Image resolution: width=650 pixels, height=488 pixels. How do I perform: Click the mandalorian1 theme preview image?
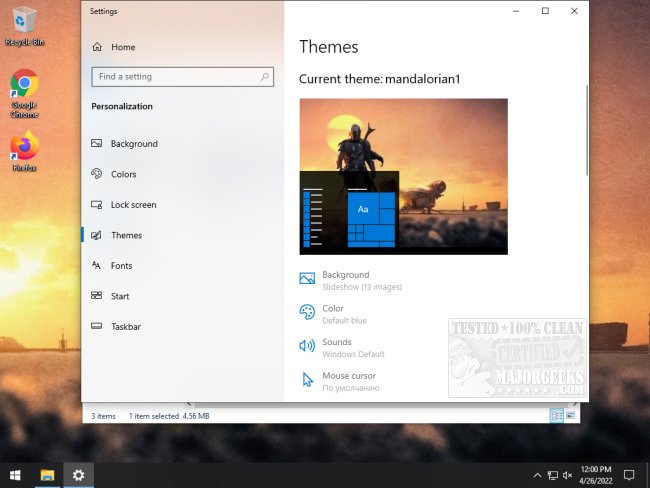point(403,176)
